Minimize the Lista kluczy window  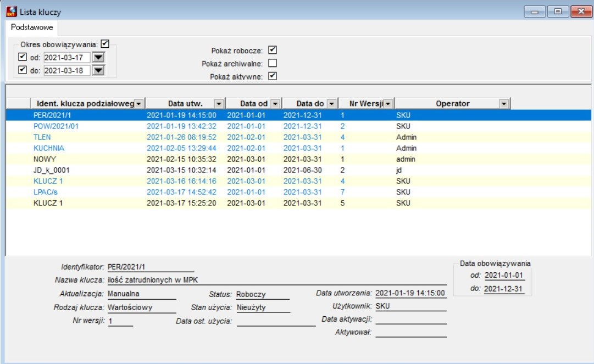535,12
